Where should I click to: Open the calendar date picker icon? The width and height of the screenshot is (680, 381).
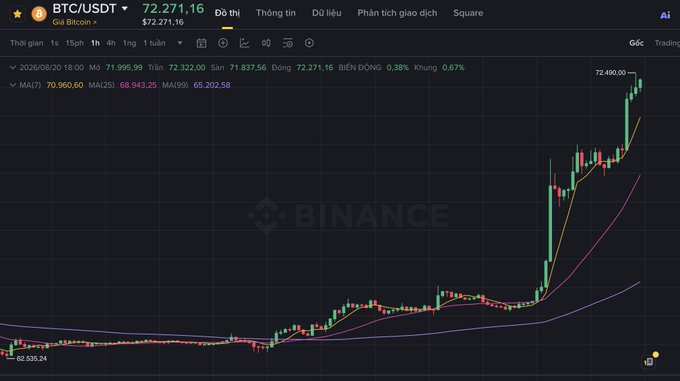coord(201,43)
